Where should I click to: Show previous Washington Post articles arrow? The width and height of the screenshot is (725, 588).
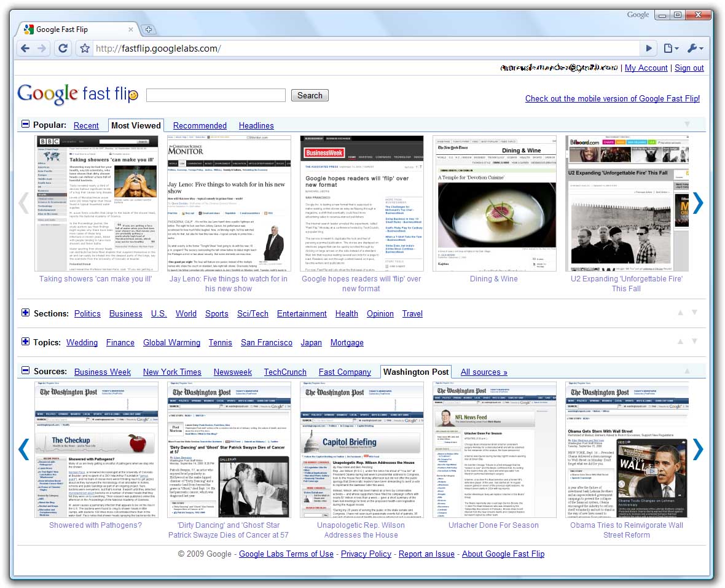[x=23, y=449]
